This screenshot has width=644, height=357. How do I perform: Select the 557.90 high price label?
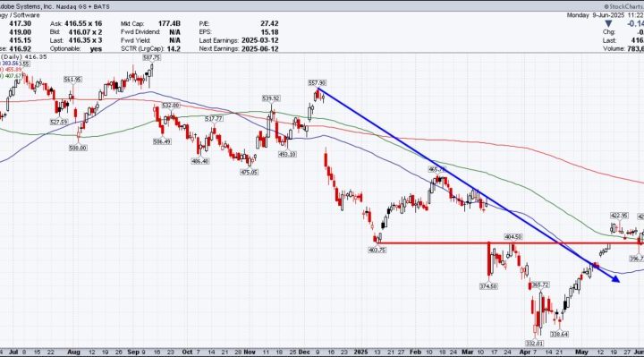(x=317, y=83)
